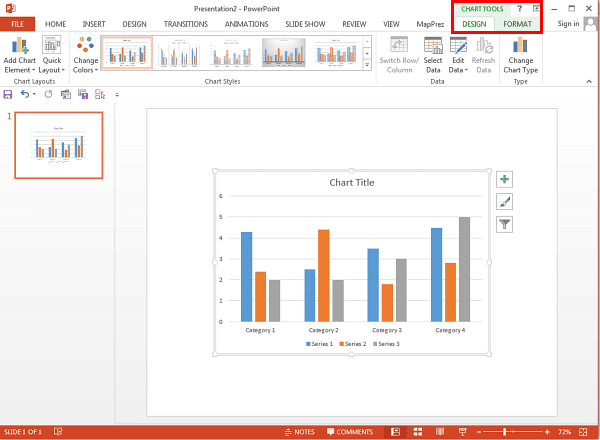Switch to Slide Sorter view

coord(418,432)
